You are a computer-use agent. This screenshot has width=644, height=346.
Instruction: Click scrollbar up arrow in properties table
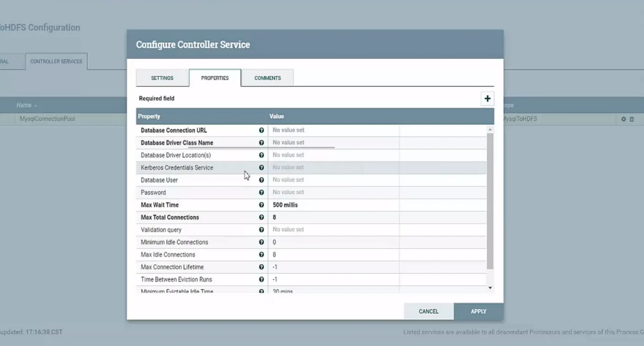pos(490,130)
